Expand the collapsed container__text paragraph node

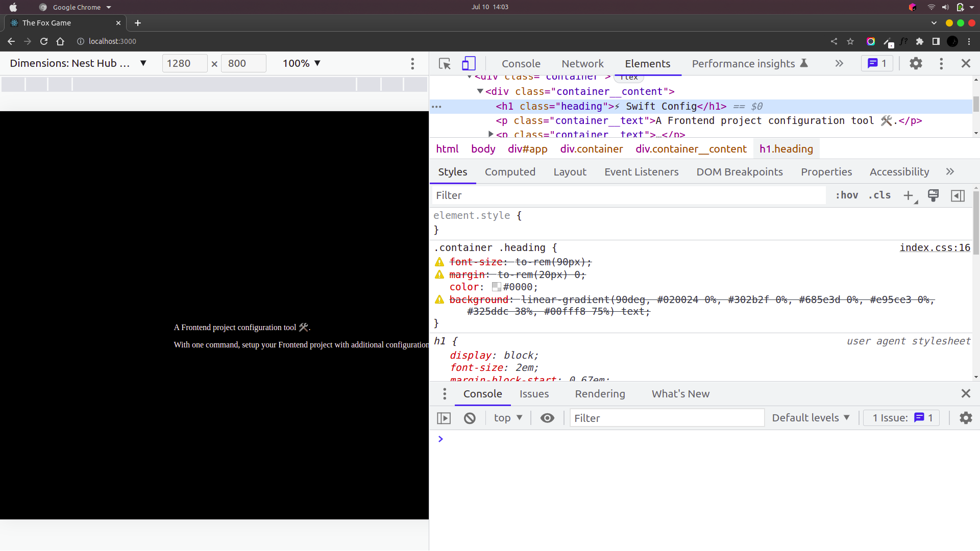point(491,134)
